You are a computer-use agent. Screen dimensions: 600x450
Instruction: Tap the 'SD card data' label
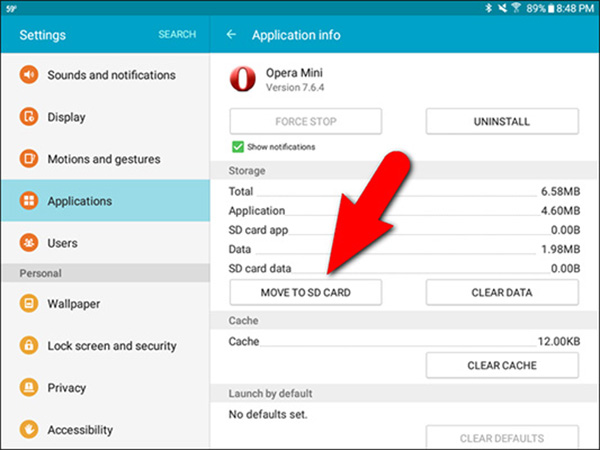[260, 269]
